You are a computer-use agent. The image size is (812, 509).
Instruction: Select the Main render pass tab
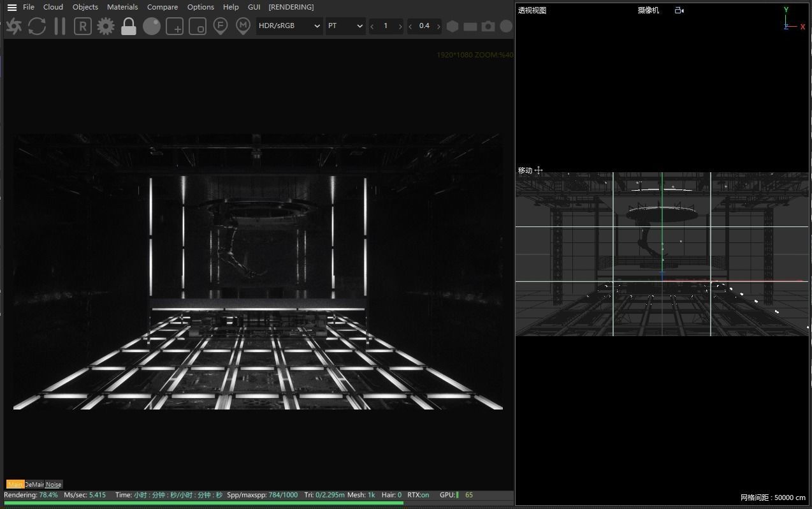click(15, 484)
